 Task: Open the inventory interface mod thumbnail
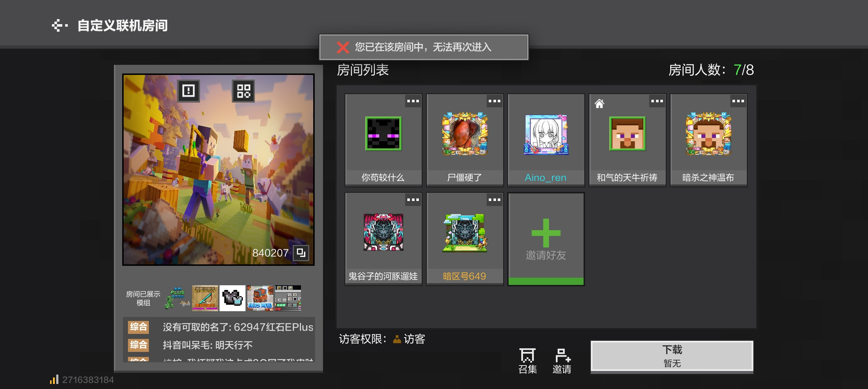point(288,298)
